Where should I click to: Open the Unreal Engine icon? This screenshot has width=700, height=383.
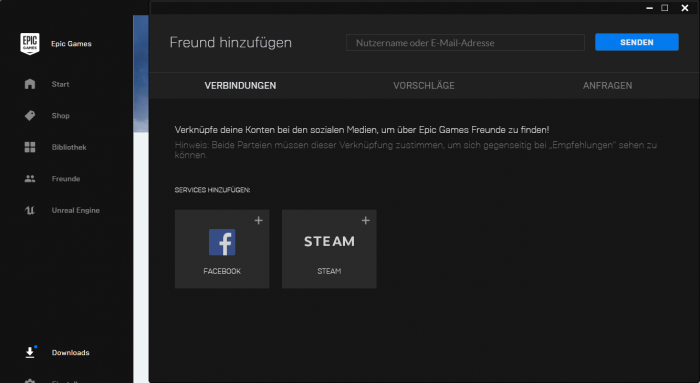tap(30, 210)
